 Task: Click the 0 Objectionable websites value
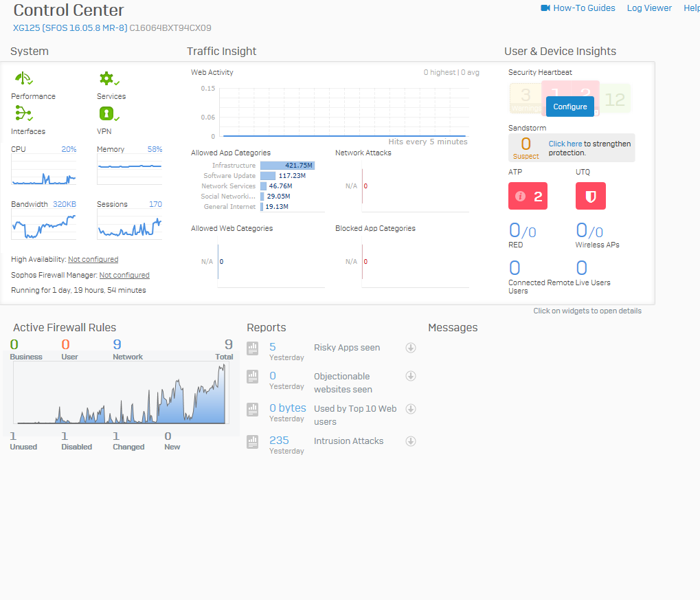click(x=273, y=376)
